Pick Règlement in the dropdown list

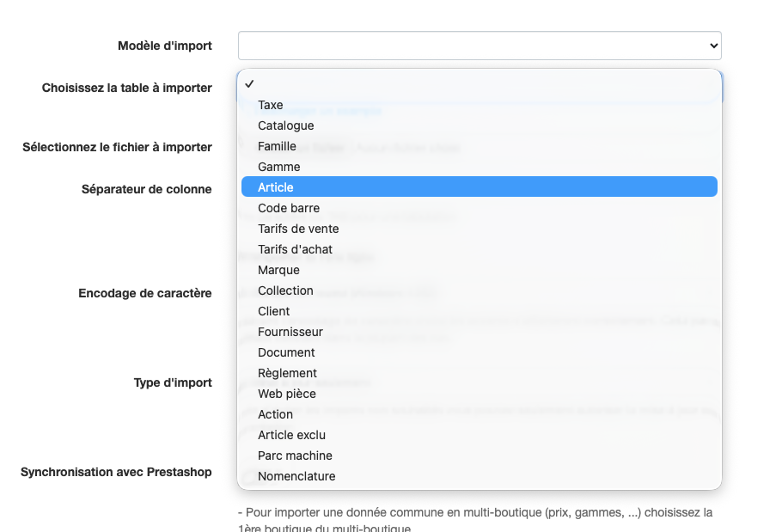[288, 373]
